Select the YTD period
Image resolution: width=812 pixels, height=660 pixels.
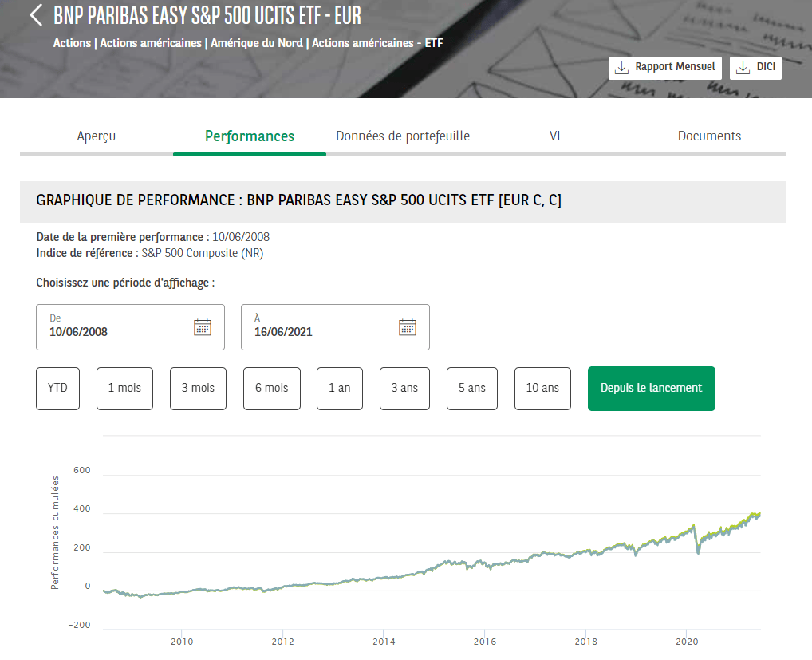tap(58, 389)
